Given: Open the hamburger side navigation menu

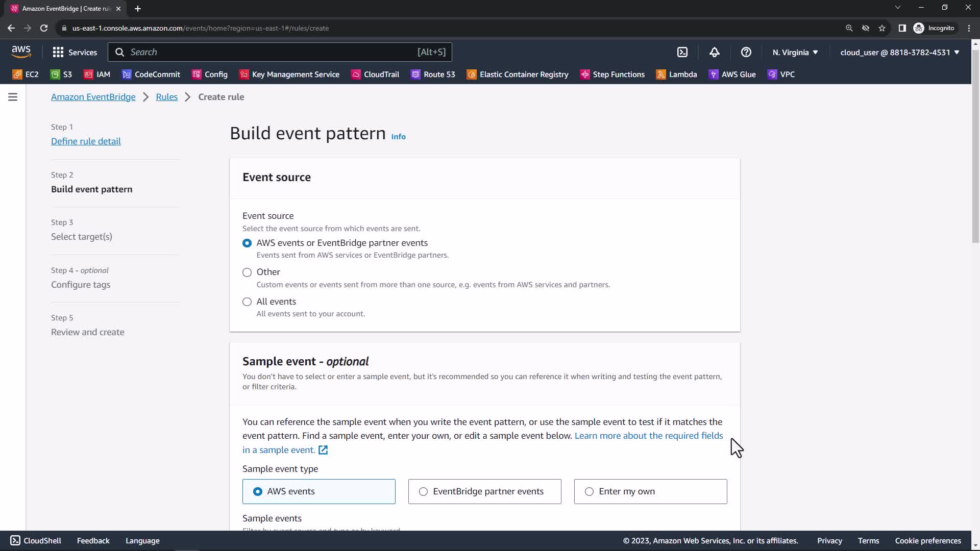Looking at the screenshot, I should (13, 97).
